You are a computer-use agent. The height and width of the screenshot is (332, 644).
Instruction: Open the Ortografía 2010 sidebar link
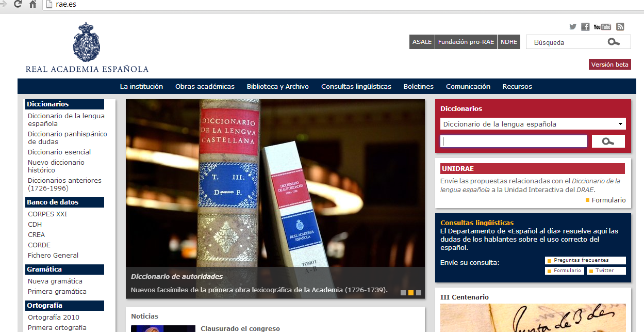pos(54,318)
